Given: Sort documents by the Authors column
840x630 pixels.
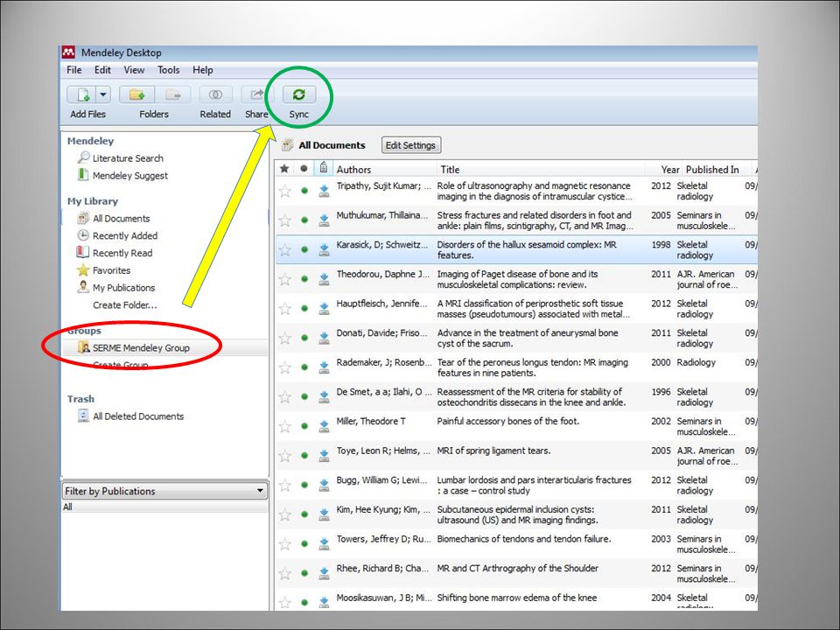Looking at the screenshot, I should 353,169.
